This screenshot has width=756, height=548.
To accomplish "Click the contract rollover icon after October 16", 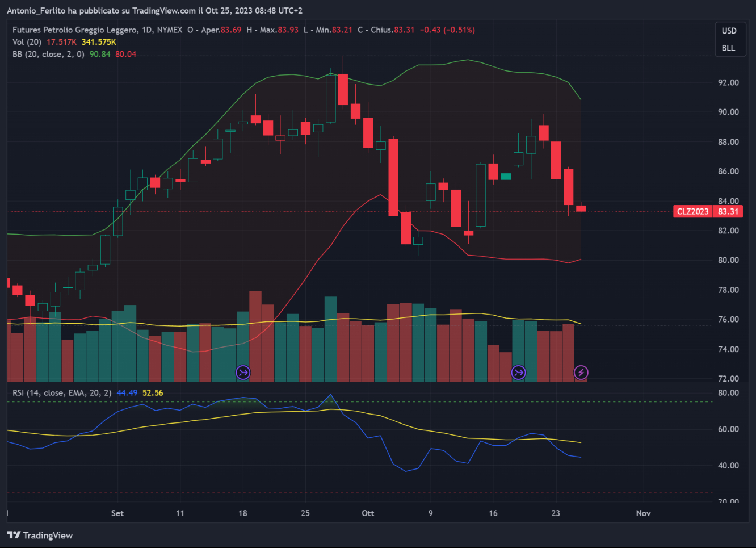I will pyautogui.click(x=519, y=373).
